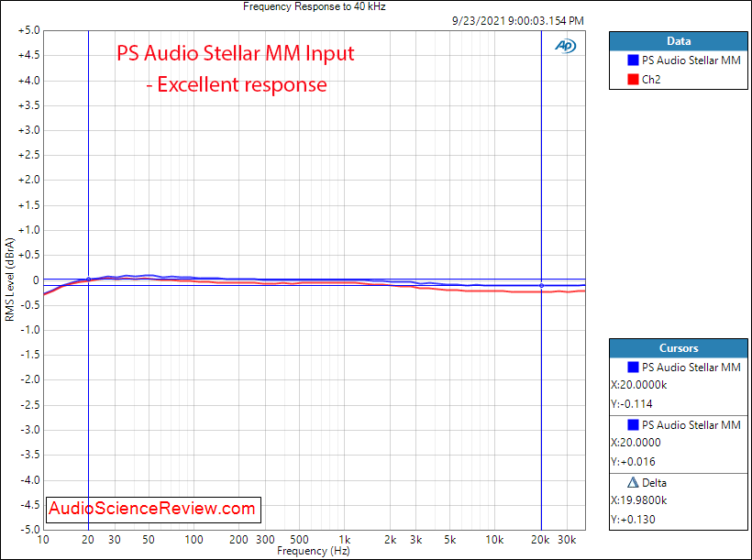752x560 pixels.
Task: Click the 30k x-axis tick label
Action: [x=567, y=540]
